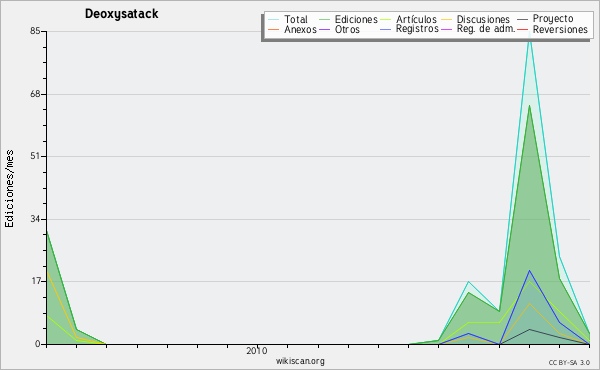Click the 68 y-axis value

pyautogui.click(x=35, y=94)
